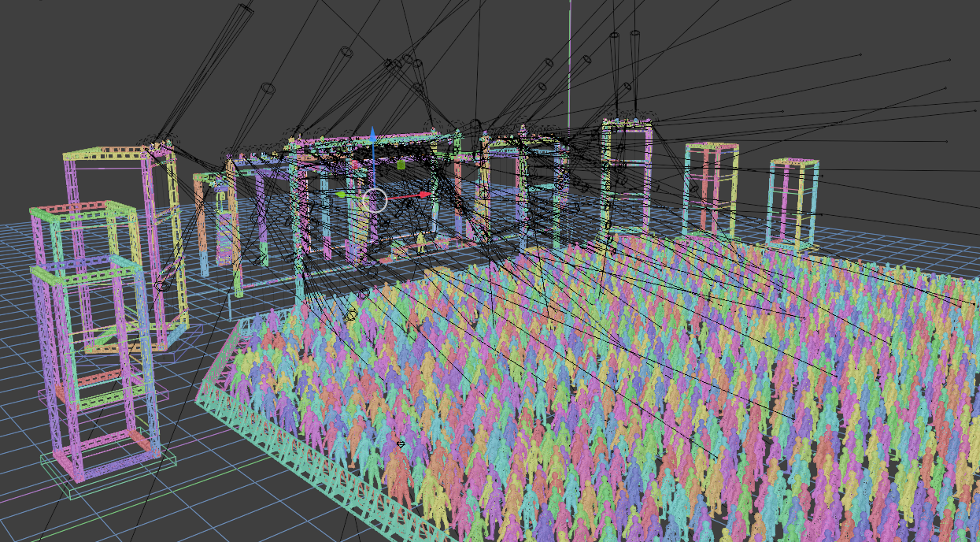Click the red X-axis gizmo arrow

[427, 193]
